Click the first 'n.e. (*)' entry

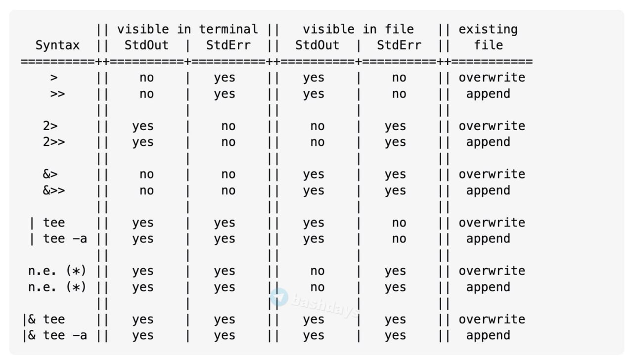pyautogui.click(x=57, y=271)
